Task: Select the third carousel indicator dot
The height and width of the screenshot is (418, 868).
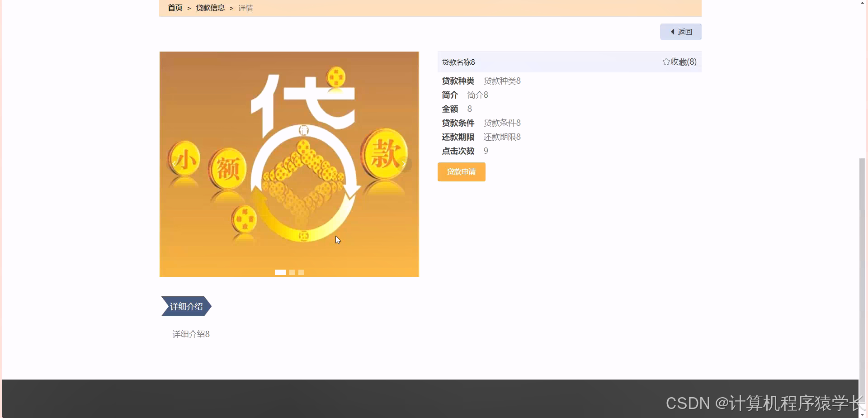Action: click(x=301, y=272)
